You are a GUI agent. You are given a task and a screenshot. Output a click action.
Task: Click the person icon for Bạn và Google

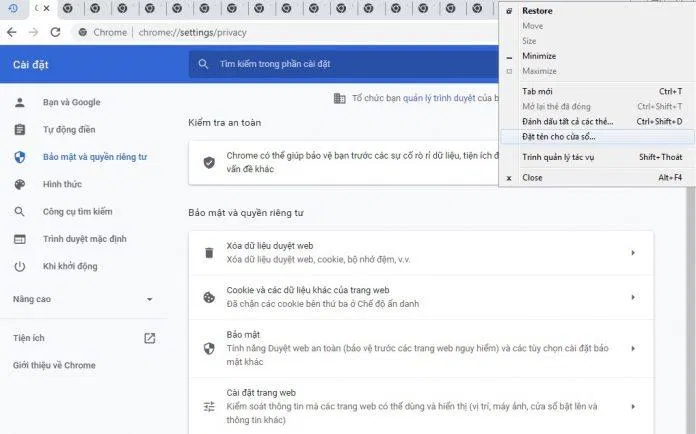point(20,102)
